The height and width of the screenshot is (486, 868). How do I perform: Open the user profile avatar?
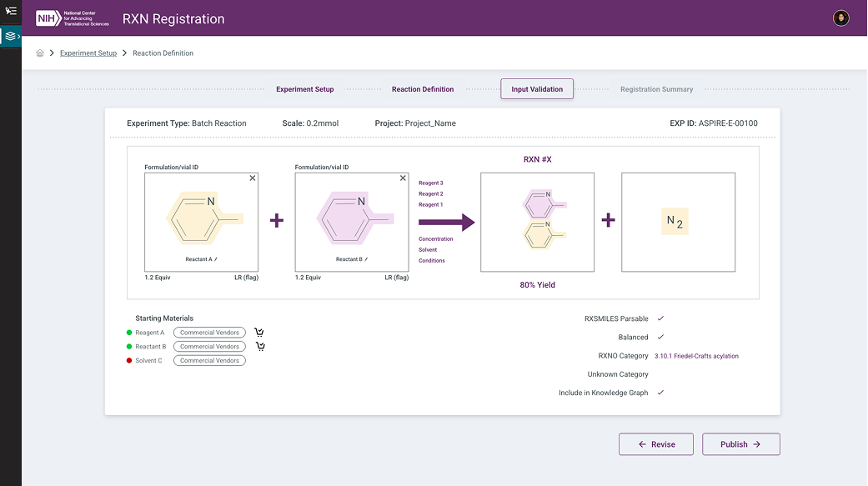coord(840,18)
